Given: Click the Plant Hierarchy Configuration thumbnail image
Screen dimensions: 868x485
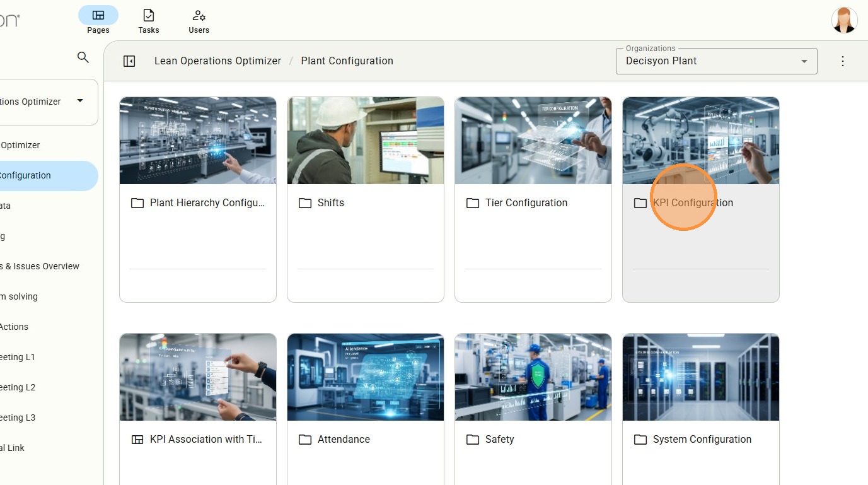Looking at the screenshot, I should click(x=198, y=141).
